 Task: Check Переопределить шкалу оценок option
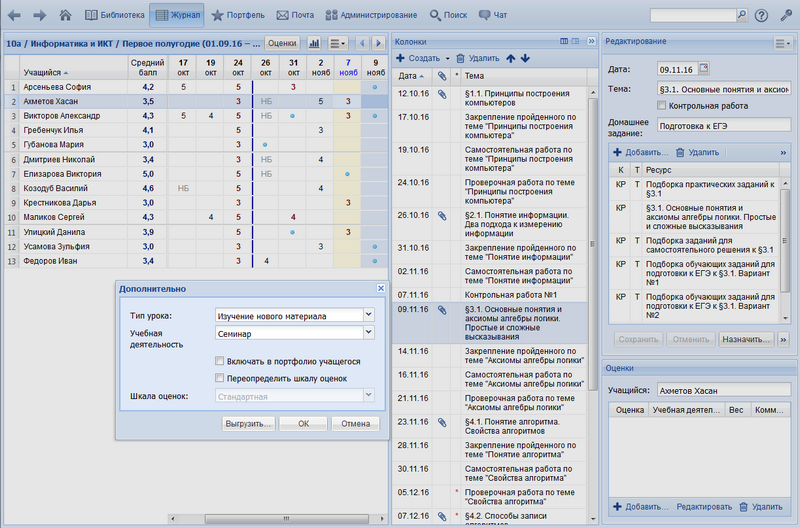[220, 378]
